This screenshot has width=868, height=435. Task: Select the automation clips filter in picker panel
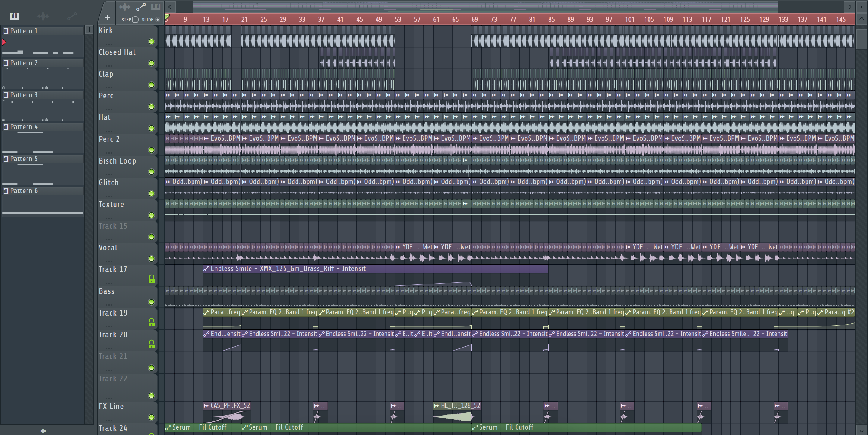tap(72, 16)
